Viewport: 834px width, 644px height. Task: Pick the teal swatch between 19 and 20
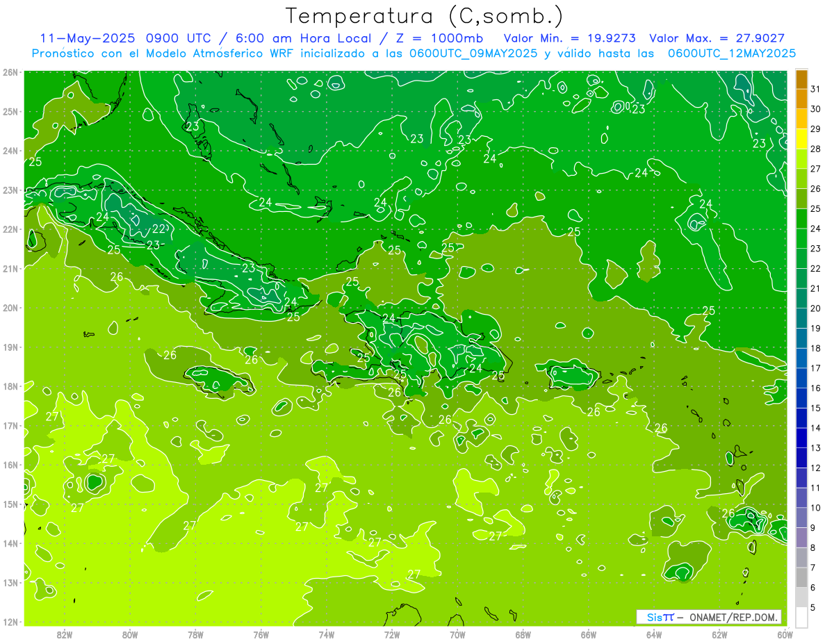click(801, 318)
